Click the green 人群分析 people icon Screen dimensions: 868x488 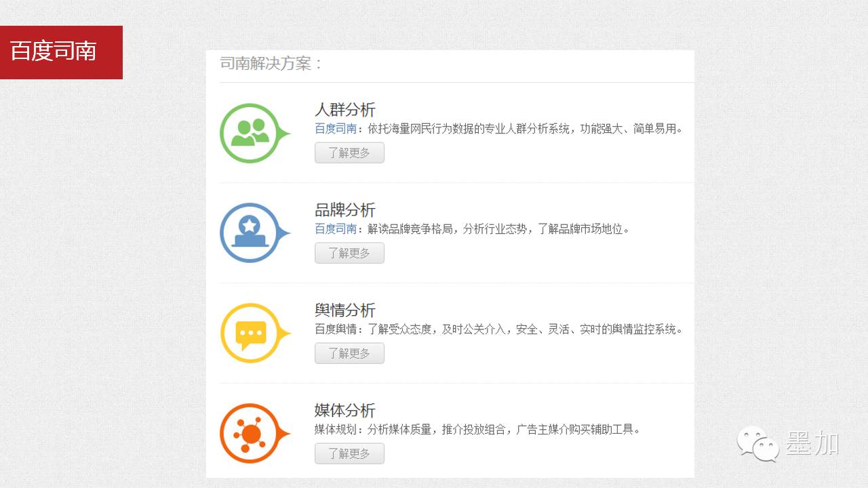254,134
